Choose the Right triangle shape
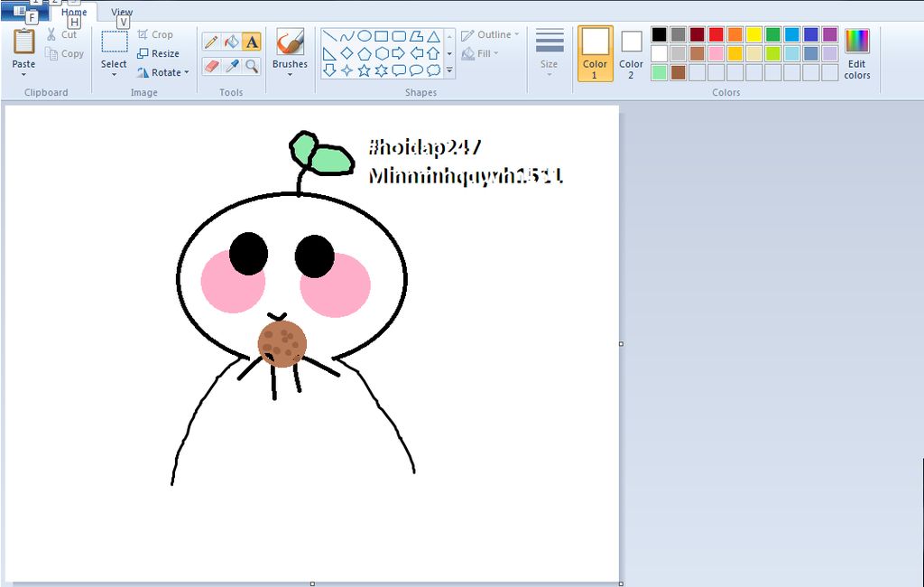Viewport: 924px width, 587px height. 330,53
